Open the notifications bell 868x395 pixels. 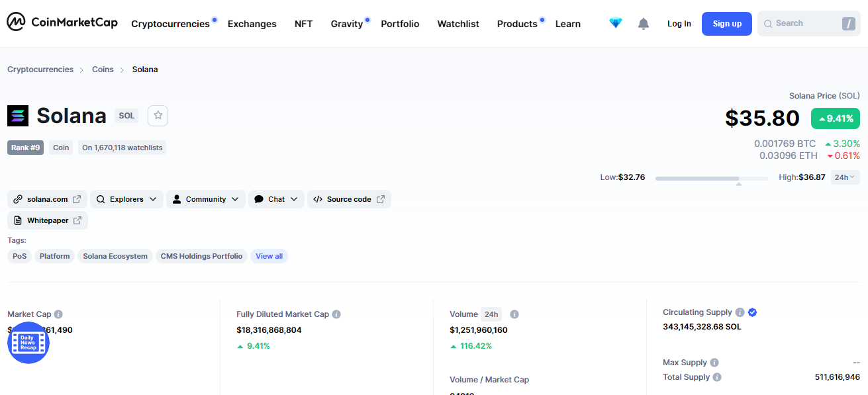(x=644, y=24)
